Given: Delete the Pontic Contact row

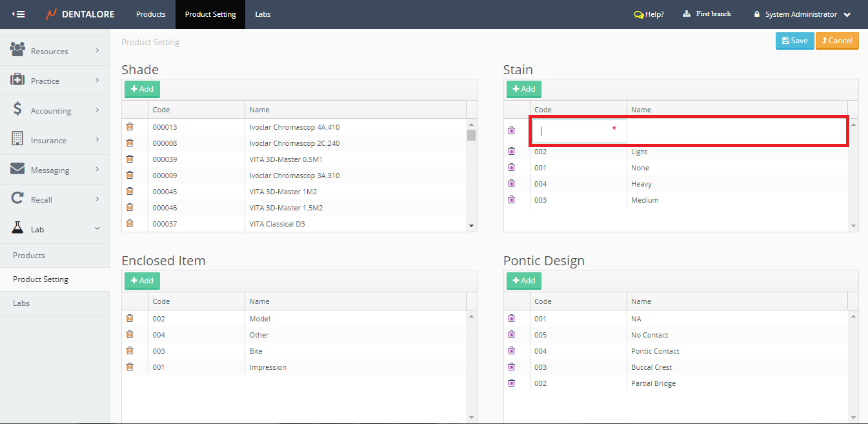Looking at the screenshot, I should click(x=512, y=351).
